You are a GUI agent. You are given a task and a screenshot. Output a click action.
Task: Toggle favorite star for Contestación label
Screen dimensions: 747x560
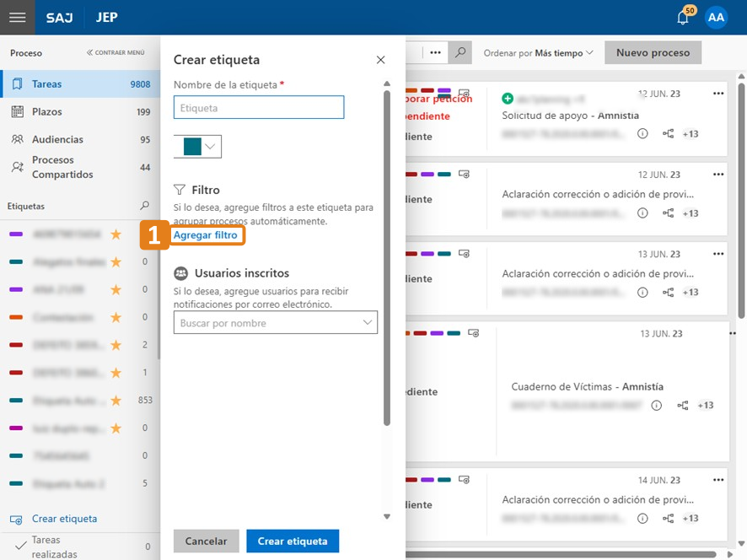(x=116, y=317)
